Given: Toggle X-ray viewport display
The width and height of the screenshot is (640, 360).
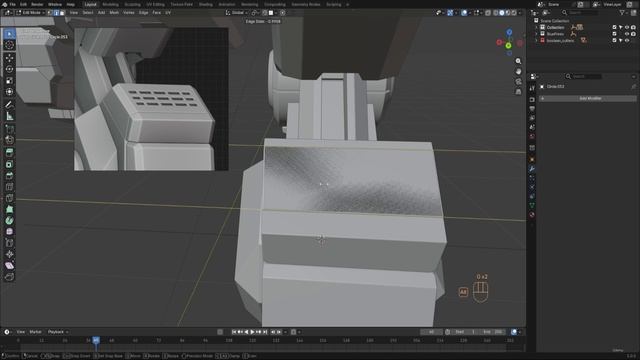Looking at the screenshot, I should (488, 13).
